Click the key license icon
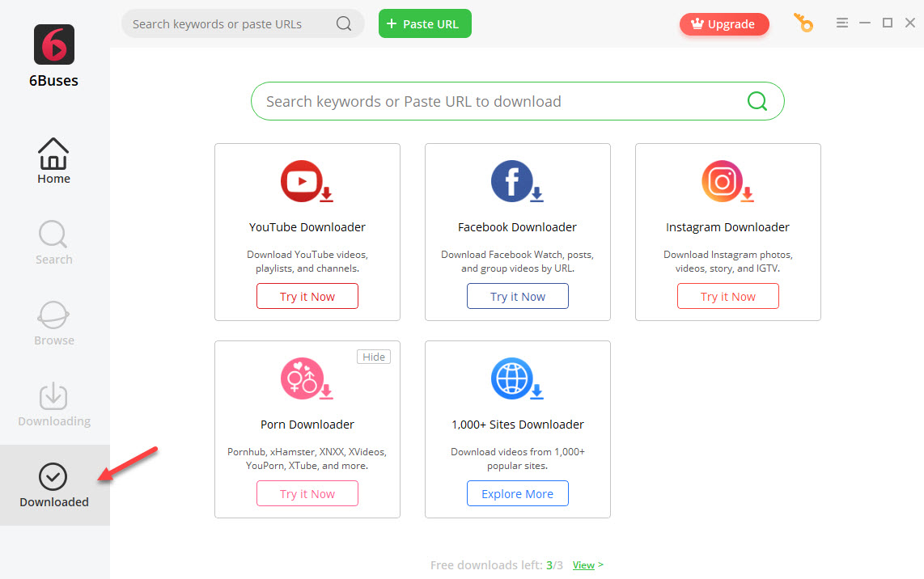Image resolution: width=924 pixels, height=579 pixels. click(x=804, y=23)
